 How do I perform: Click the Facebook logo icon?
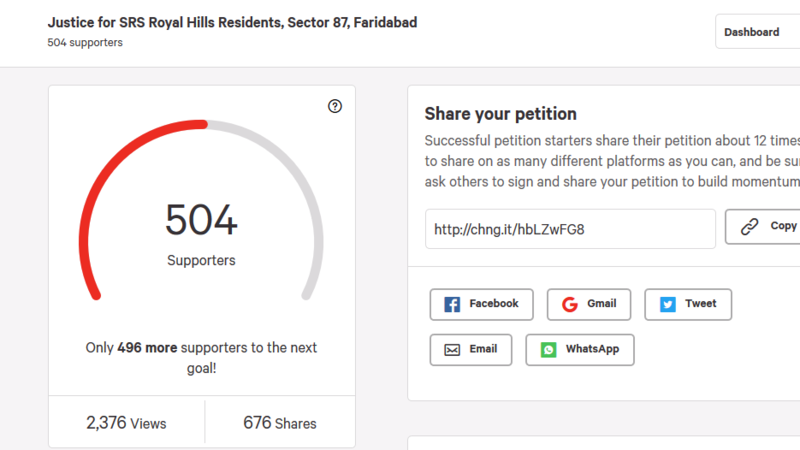coord(452,304)
